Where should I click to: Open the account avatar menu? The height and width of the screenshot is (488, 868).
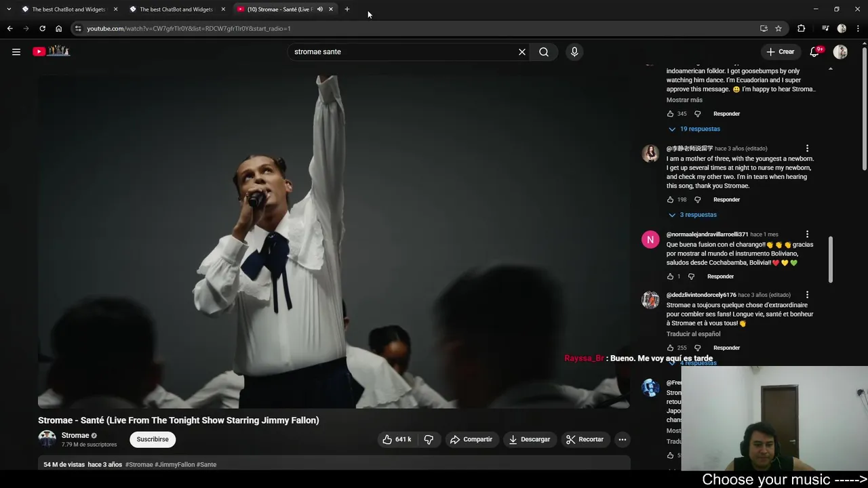tap(840, 52)
